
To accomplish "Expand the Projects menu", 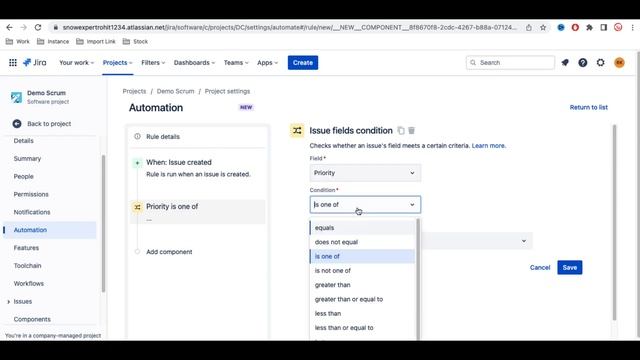I will [118, 62].
